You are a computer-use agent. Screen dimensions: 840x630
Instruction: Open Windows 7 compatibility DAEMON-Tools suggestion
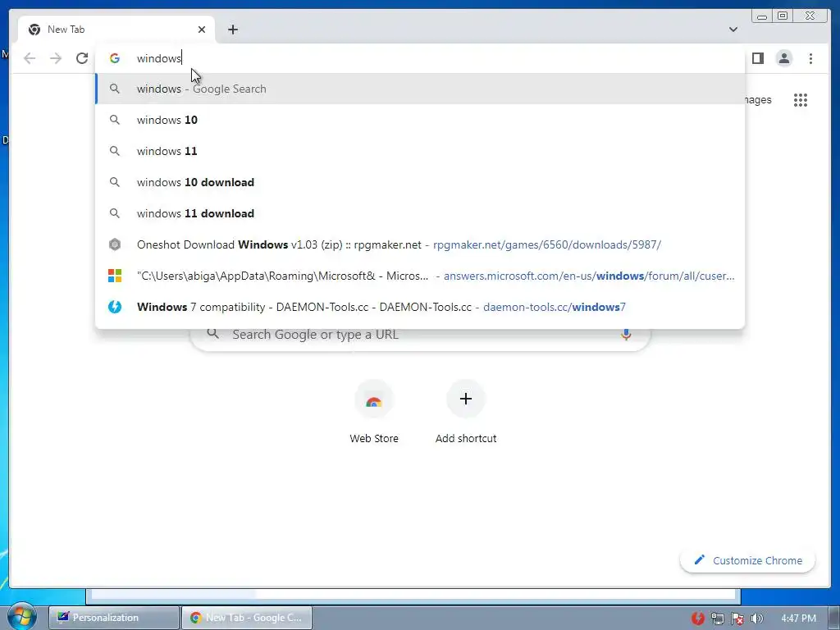(x=420, y=307)
